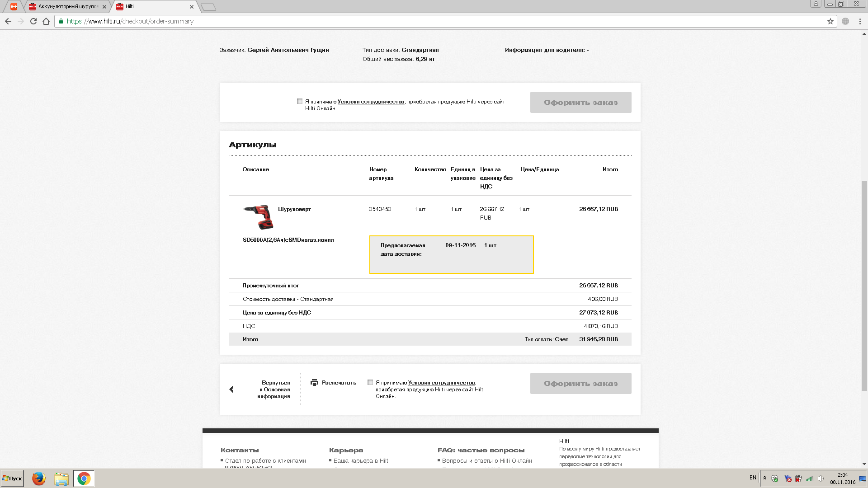
Task: Click the scrollbar down arrow
Action: (864, 464)
